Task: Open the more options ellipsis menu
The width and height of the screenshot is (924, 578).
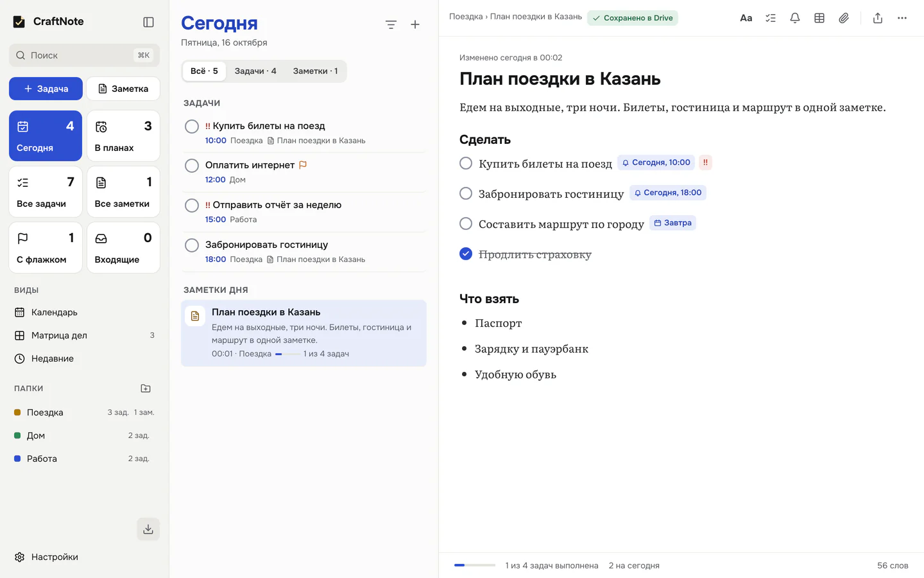Action: 902,18
